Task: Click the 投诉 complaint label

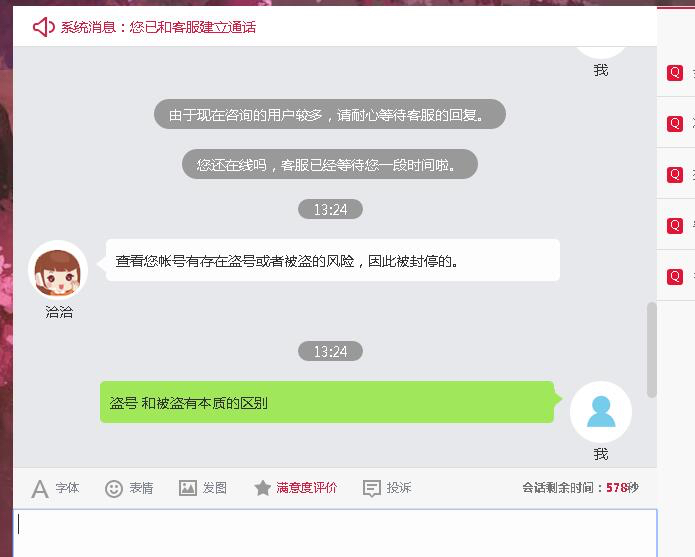Action: pyautogui.click(x=398, y=488)
